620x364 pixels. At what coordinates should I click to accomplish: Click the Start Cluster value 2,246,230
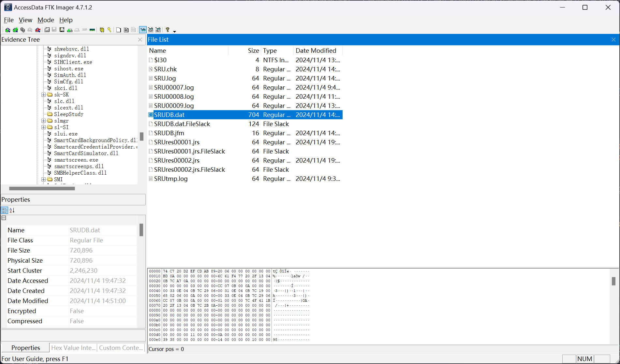coord(83,270)
